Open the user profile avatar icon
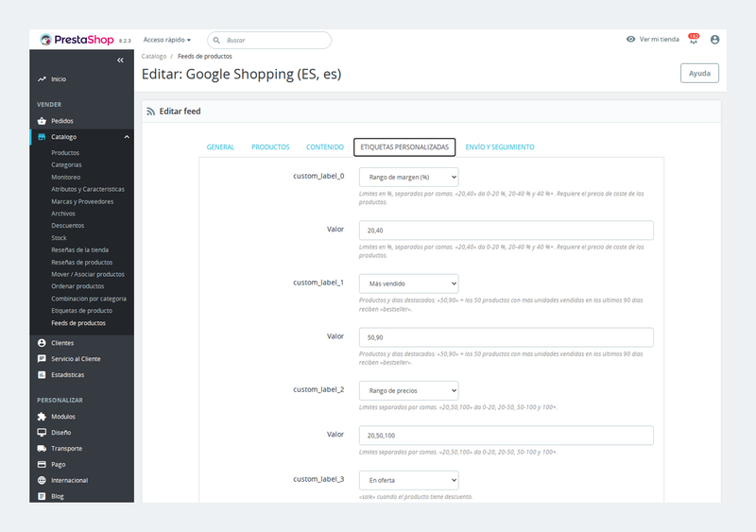 click(715, 40)
